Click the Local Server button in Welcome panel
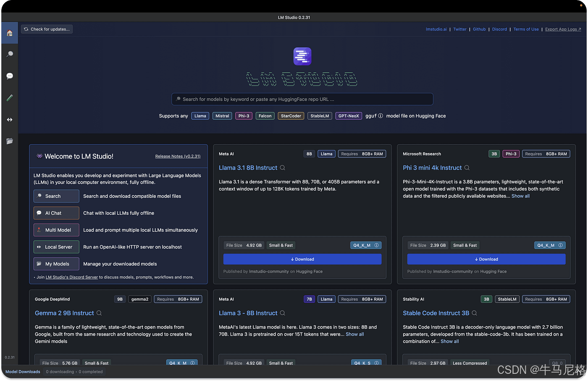Viewport: 588px width, 381px height. [x=56, y=247]
